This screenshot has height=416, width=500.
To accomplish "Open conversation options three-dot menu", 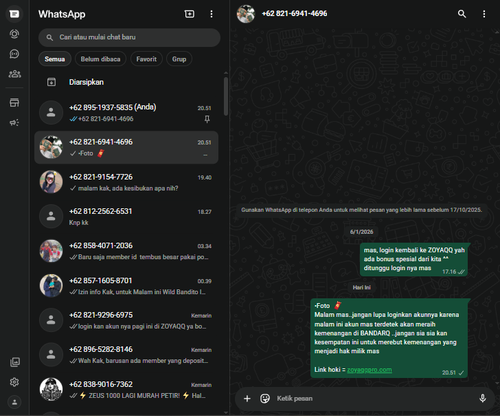I will 484,14.
